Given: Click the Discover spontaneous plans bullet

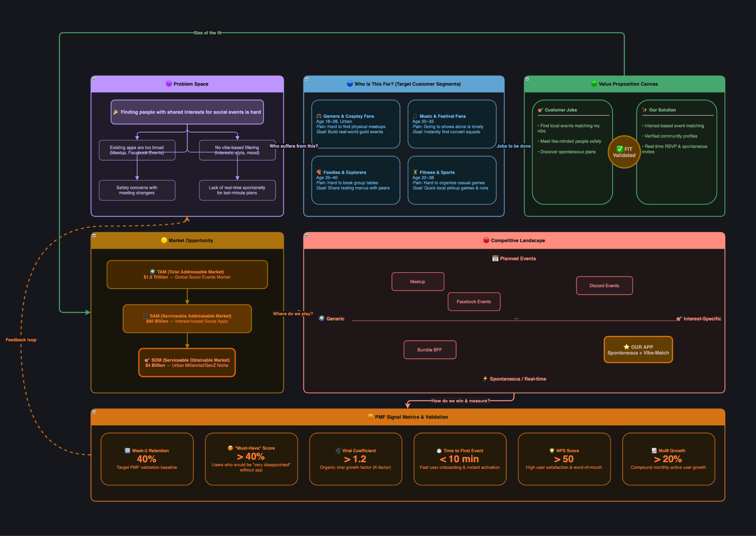Looking at the screenshot, I should tap(567, 152).
